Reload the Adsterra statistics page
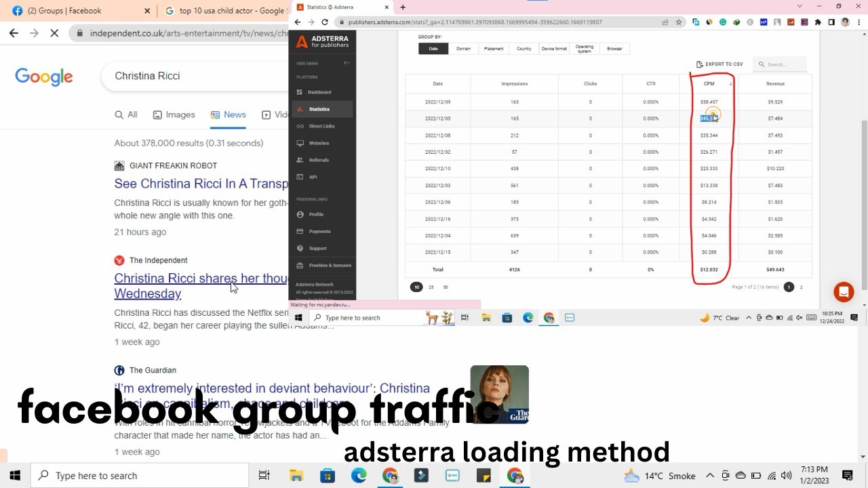 tap(325, 22)
